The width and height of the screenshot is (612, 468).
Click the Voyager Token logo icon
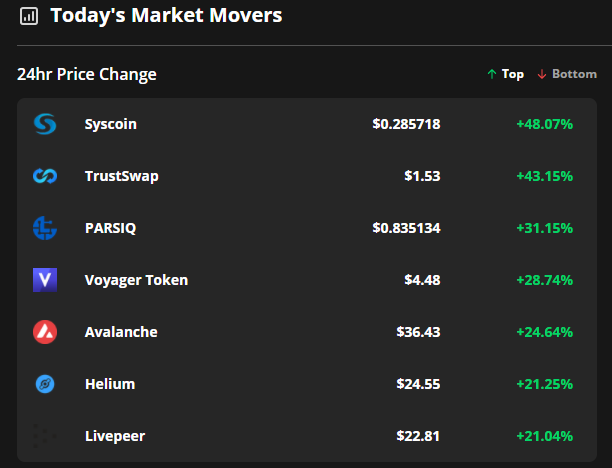coord(45,280)
